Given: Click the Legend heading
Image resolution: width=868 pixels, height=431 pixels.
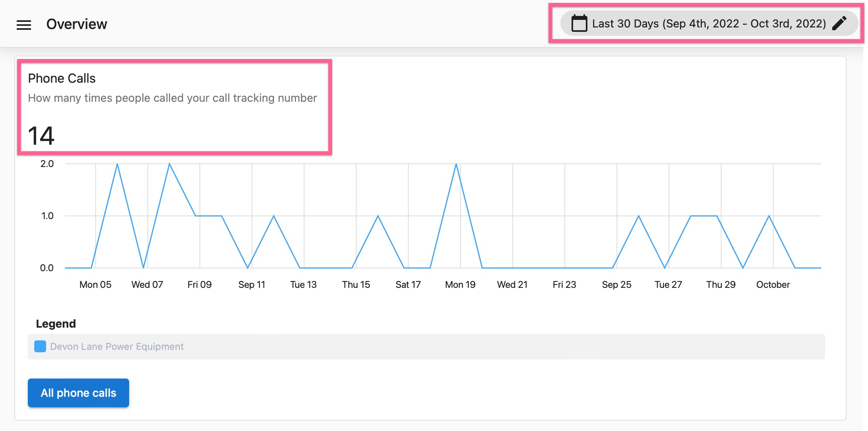Looking at the screenshot, I should point(56,324).
